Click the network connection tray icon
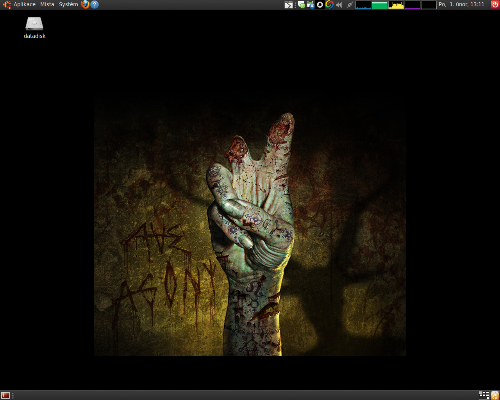The image size is (500, 400). (349, 5)
